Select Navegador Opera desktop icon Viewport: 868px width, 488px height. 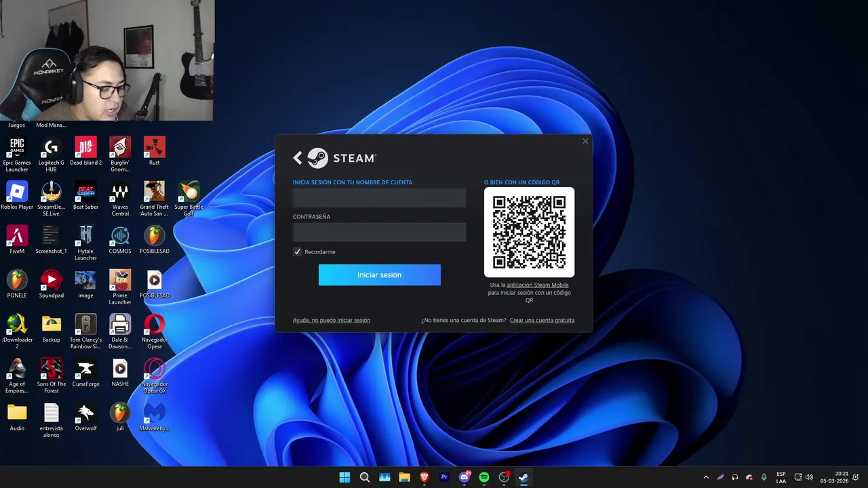[155, 332]
